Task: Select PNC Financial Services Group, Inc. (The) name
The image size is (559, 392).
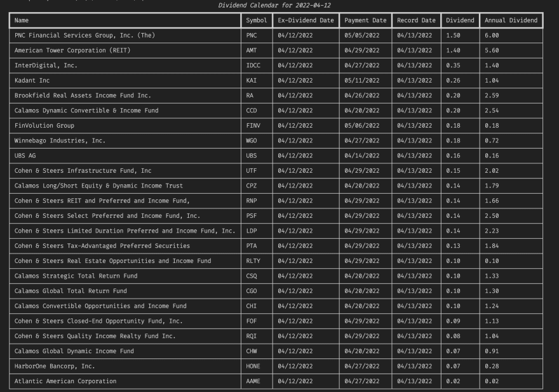Action: (85, 36)
